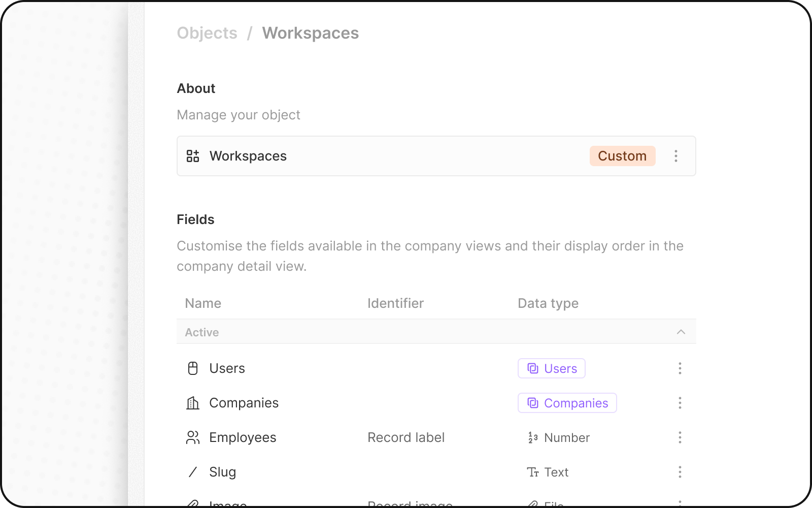
Task: Click the Companies field building icon
Action: coord(193,403)
